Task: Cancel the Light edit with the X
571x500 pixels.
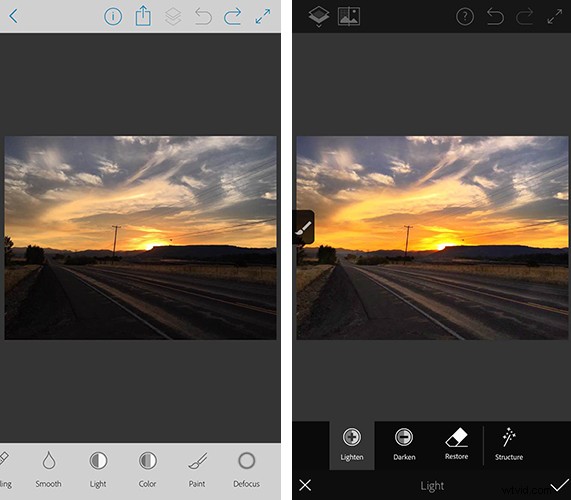Action: coord(305,485)
